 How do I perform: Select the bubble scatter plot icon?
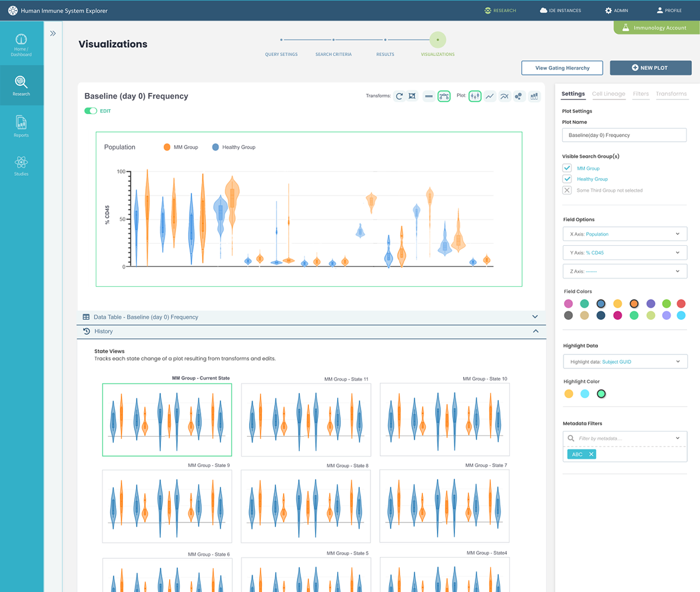tap(519, 96)
